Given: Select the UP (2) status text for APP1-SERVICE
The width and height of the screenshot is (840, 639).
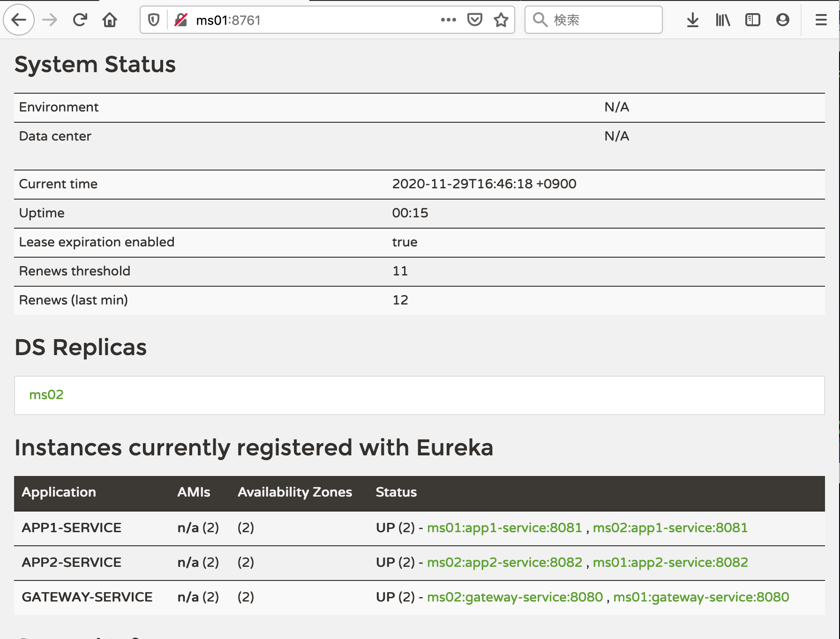Looking at the screenshot, I should click(395, 528).
